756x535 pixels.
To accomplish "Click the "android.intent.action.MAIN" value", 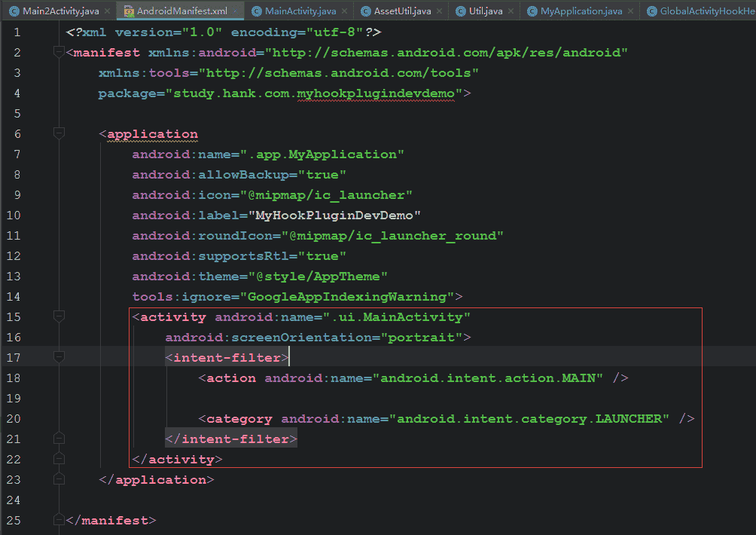I will (487, 378).
